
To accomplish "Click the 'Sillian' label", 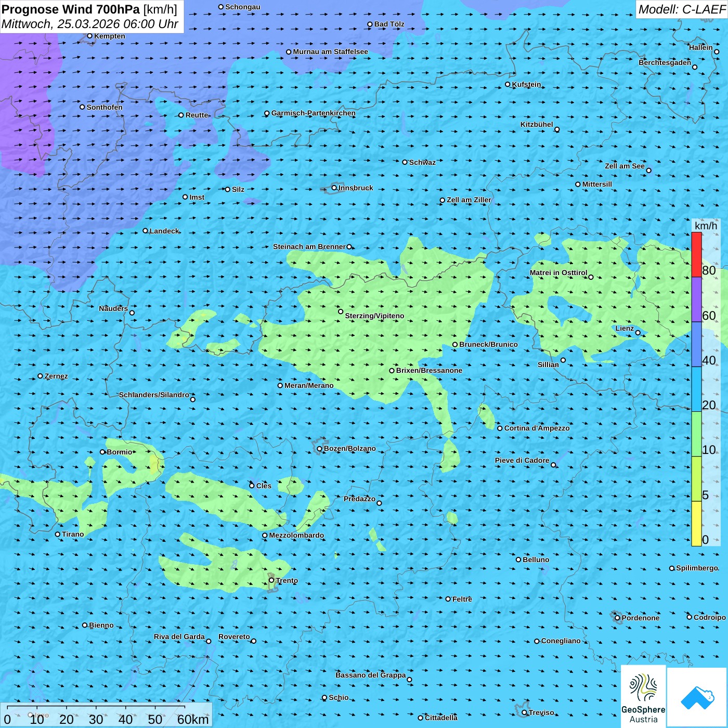I will (x=548, y=365).
